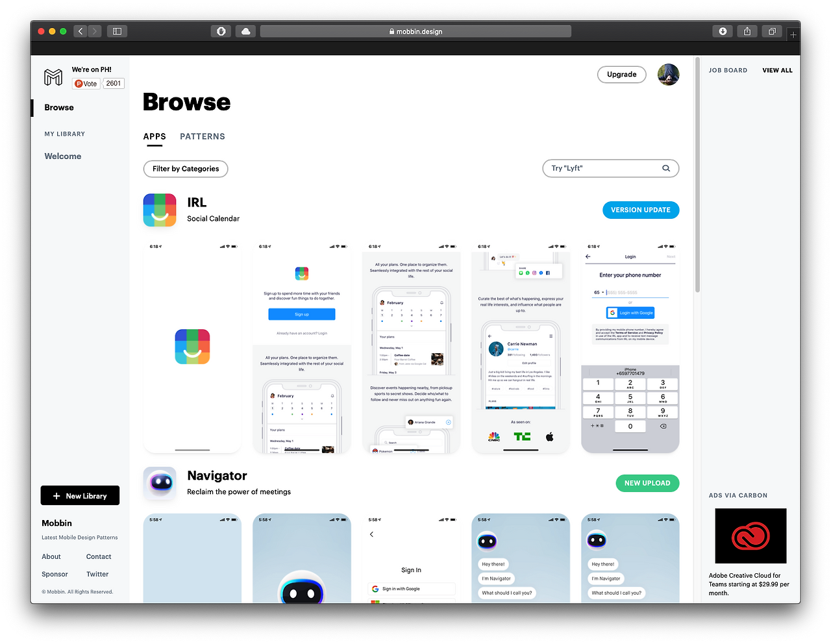Open the Navigator app title

coord(217,476)
